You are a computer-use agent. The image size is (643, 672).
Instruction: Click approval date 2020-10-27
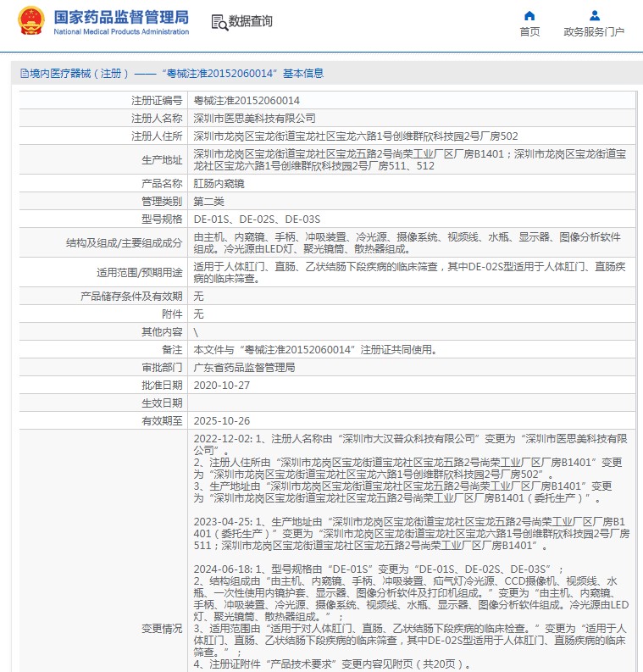pos(221,386)
